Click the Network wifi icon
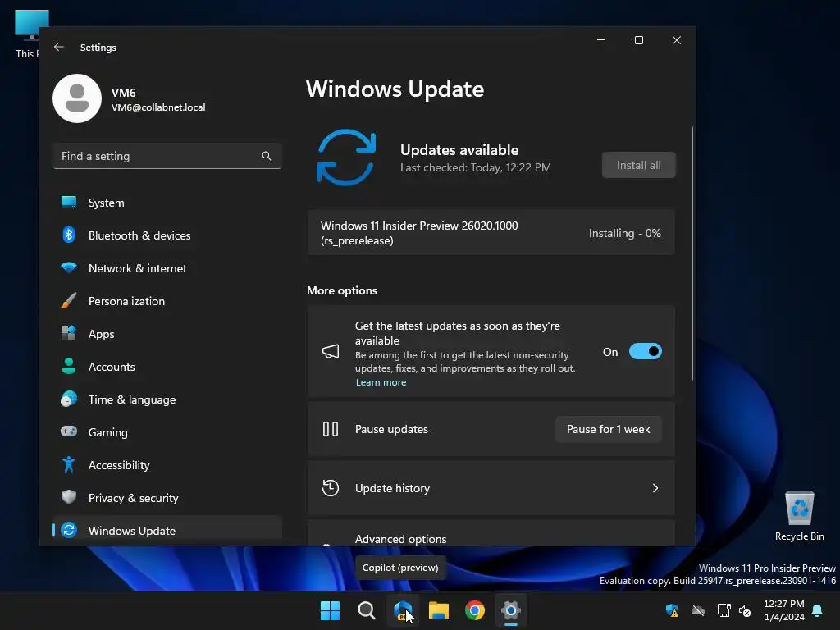Viewport: 840px width, 630px height. [x=69, y=267]
